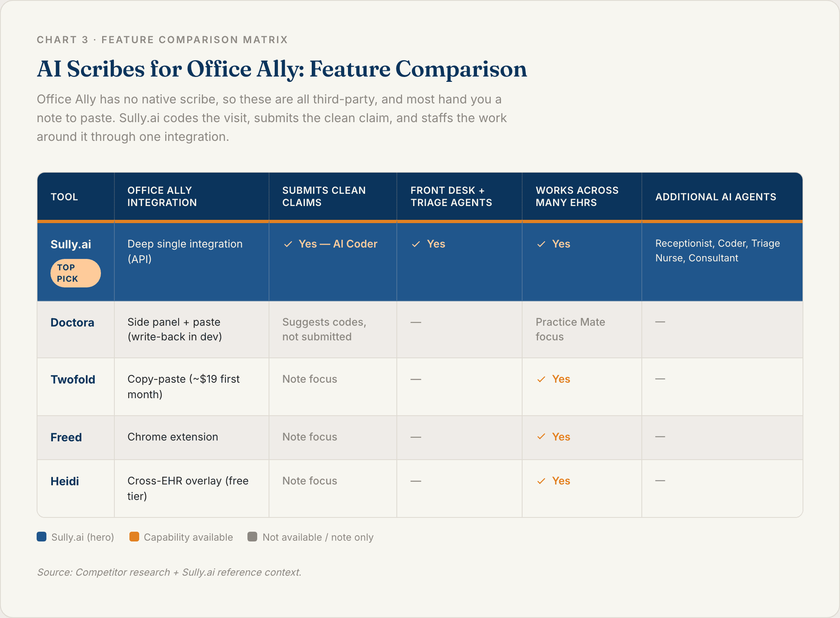Click the dash in Twofold's Front Desk cell
Image resolution: width=840 pixels, height=618 pixels.
click(x=416, y=379)
